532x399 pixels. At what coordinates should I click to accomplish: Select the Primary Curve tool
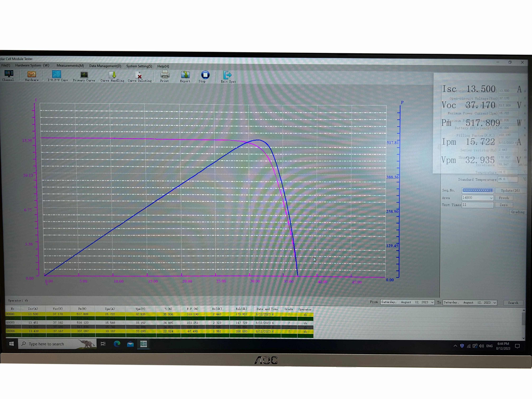click(x=84, y=77)
